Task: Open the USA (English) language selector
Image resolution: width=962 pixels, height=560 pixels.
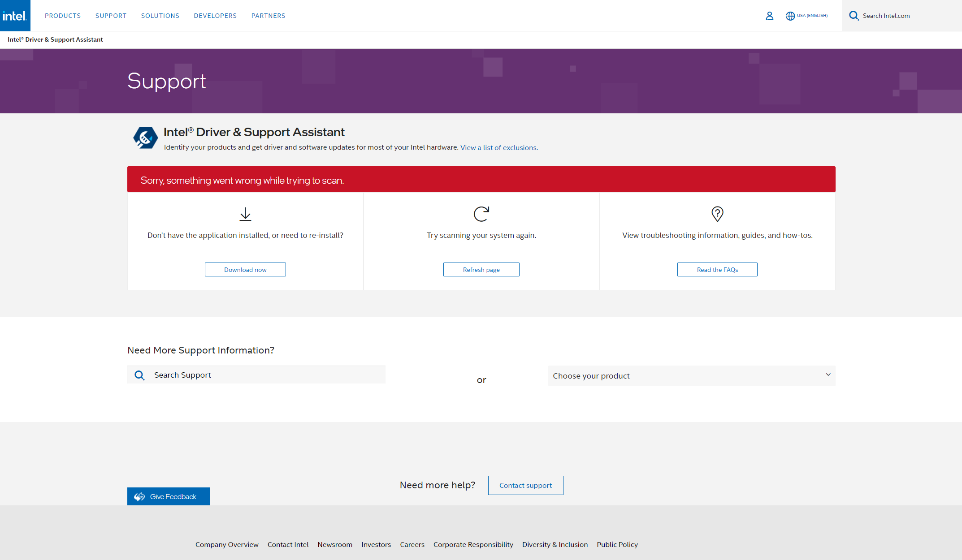Action: [x=807, y=16]
